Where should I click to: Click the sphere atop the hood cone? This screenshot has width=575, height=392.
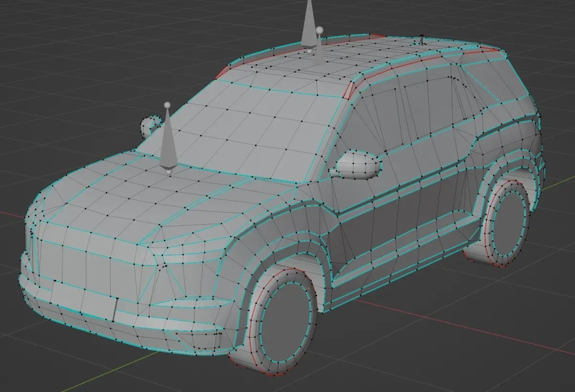(167, 105)
